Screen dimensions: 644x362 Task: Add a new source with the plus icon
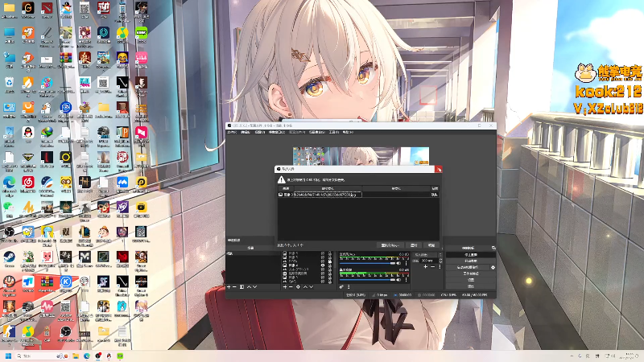click(285, 287)
